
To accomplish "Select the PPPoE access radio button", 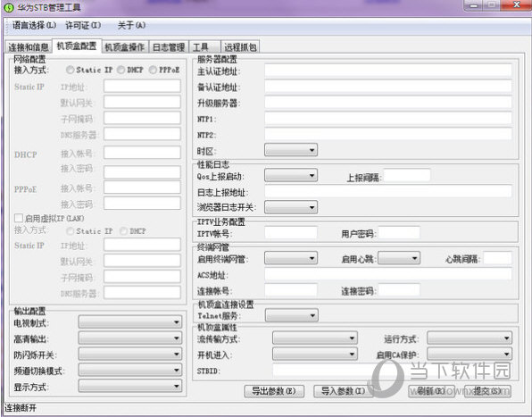I will point(153,70).
